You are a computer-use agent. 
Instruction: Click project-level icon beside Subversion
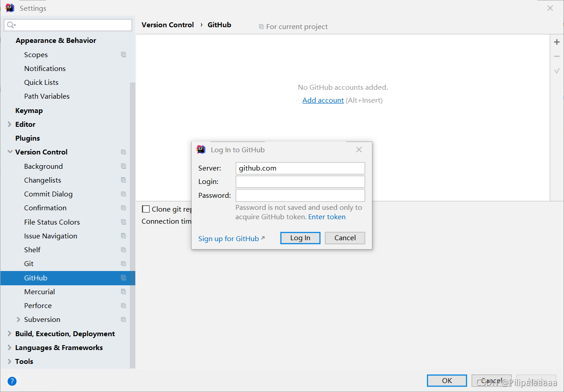click(124, 319)
